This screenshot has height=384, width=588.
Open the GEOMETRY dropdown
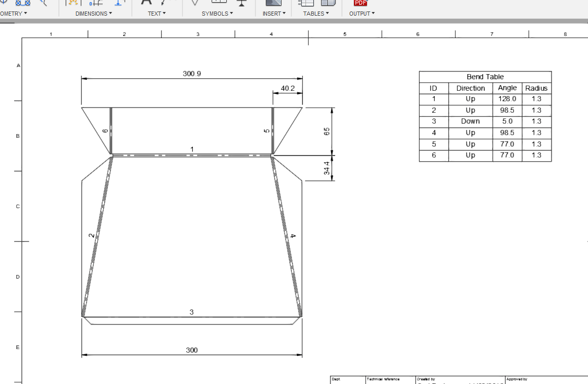11,14
